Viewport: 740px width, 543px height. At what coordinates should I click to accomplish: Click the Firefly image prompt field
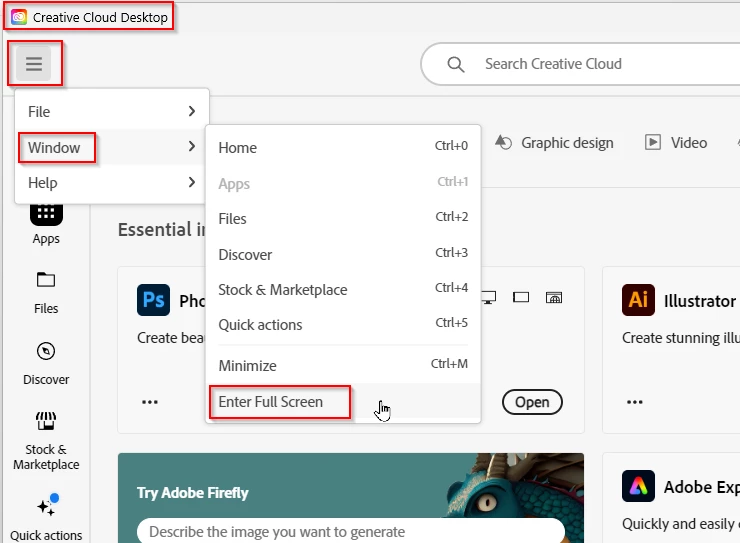(351, 531)
